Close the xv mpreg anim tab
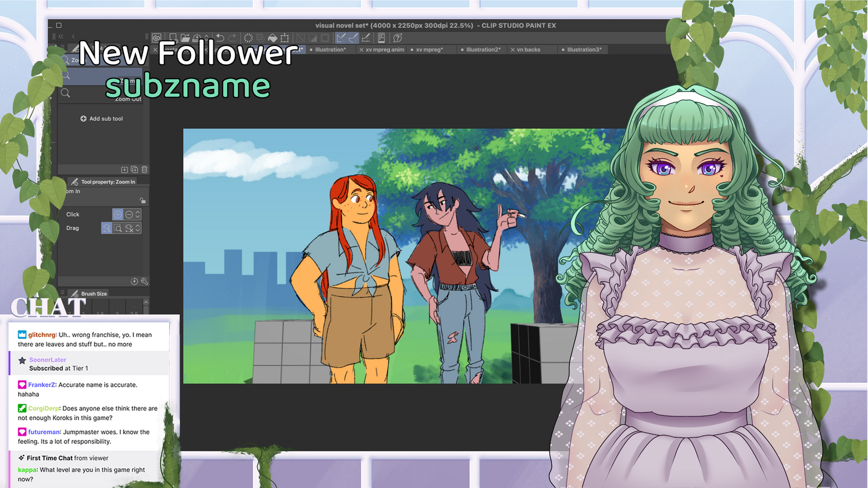 coord(361,49)
